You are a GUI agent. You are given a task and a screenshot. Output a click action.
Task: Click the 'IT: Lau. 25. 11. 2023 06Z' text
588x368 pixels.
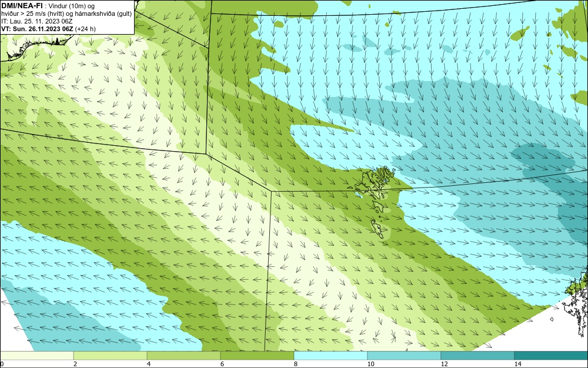(x=36, y=21)
